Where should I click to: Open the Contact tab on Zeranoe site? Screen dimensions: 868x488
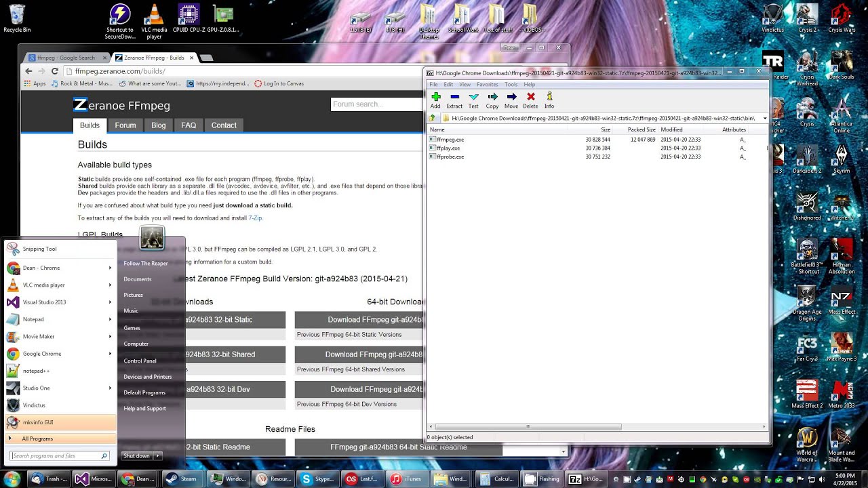[224, 125]
